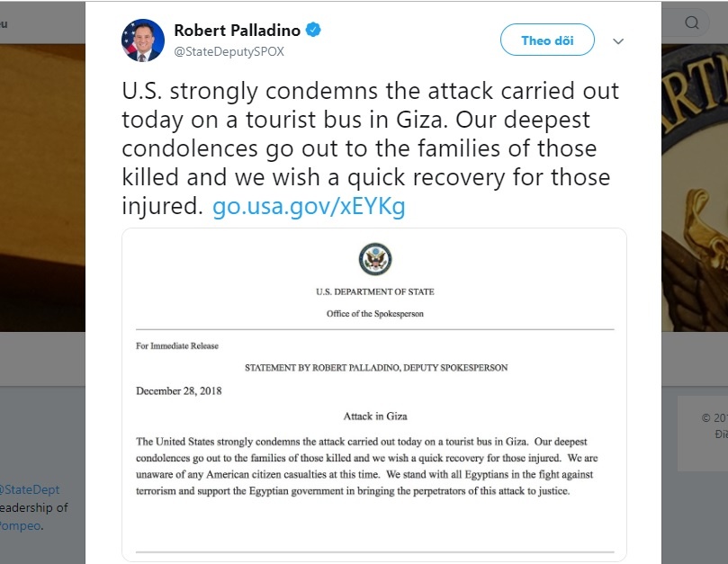Viewport: 728px width, 564px height.
Task: Click the Department of State seal
Action: (373, 258)
